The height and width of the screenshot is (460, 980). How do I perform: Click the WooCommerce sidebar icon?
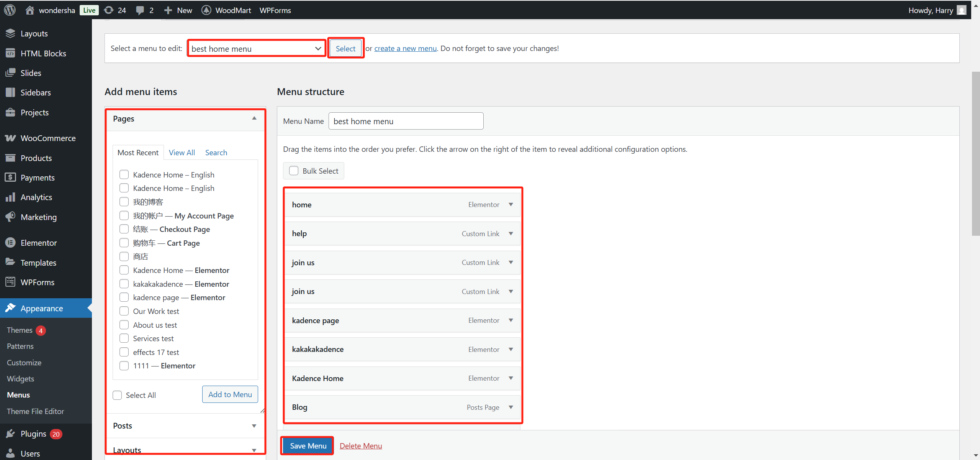click(11, 138)
